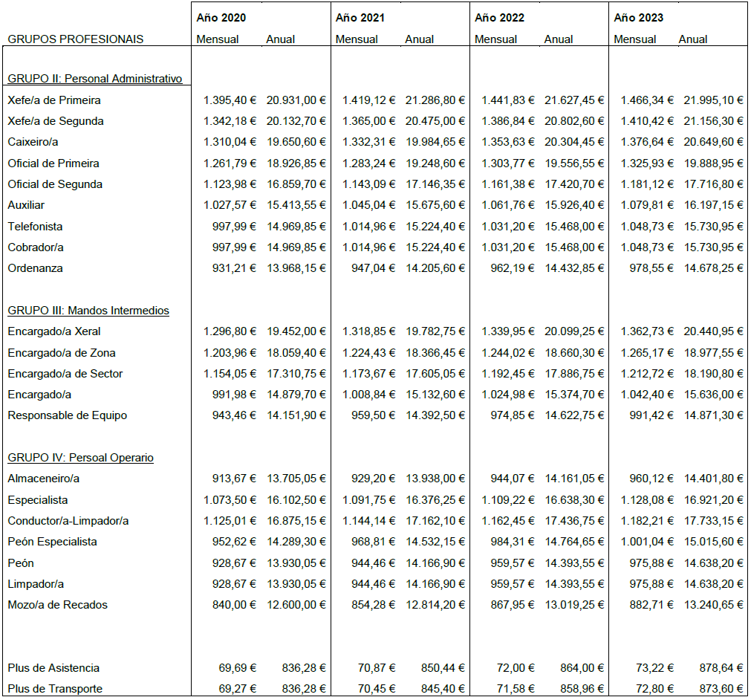Viewport: 751px width, 700px height.
Task: Select the "Conductor/a-Limpador/a" row label
Action: [68, 521]
